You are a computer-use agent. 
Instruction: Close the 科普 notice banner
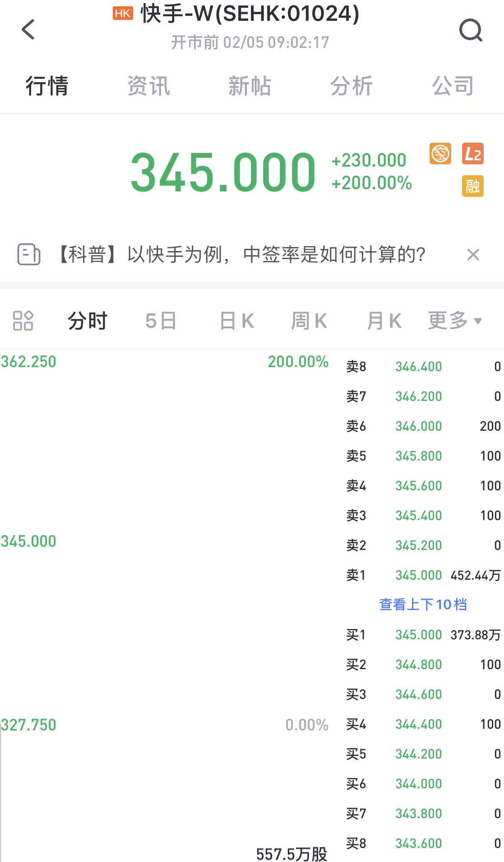(x=473, y=255)
